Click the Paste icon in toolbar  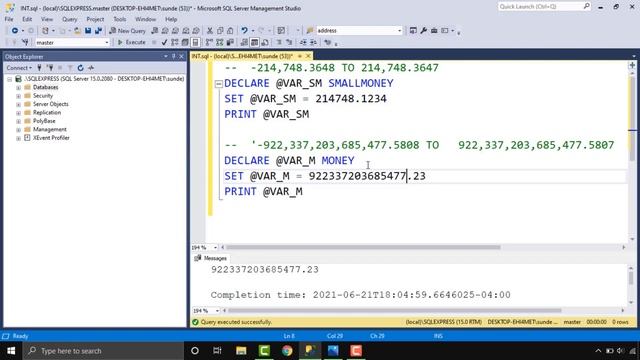[x=230, y=31]
